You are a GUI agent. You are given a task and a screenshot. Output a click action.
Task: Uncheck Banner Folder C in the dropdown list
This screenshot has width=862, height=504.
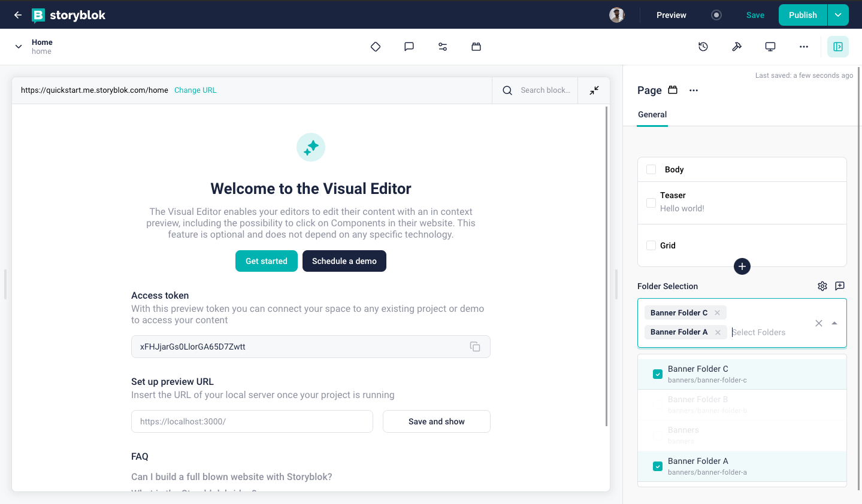click(658, 374)
